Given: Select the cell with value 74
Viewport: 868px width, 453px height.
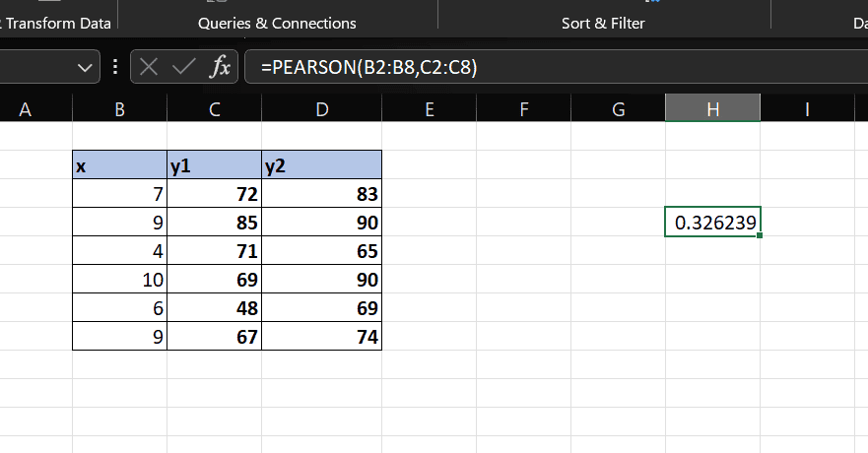Looking at the screenshot, I should [321, 336].
